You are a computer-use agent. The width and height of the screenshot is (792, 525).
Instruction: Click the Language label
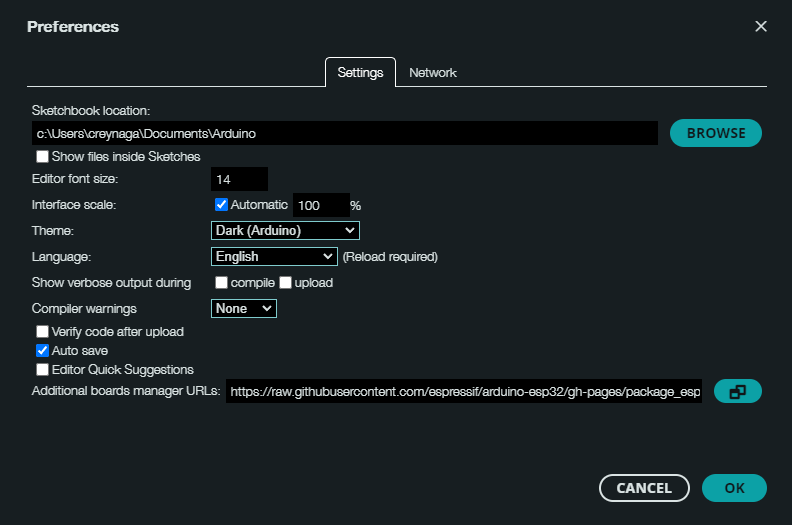[x=61, y=257]
